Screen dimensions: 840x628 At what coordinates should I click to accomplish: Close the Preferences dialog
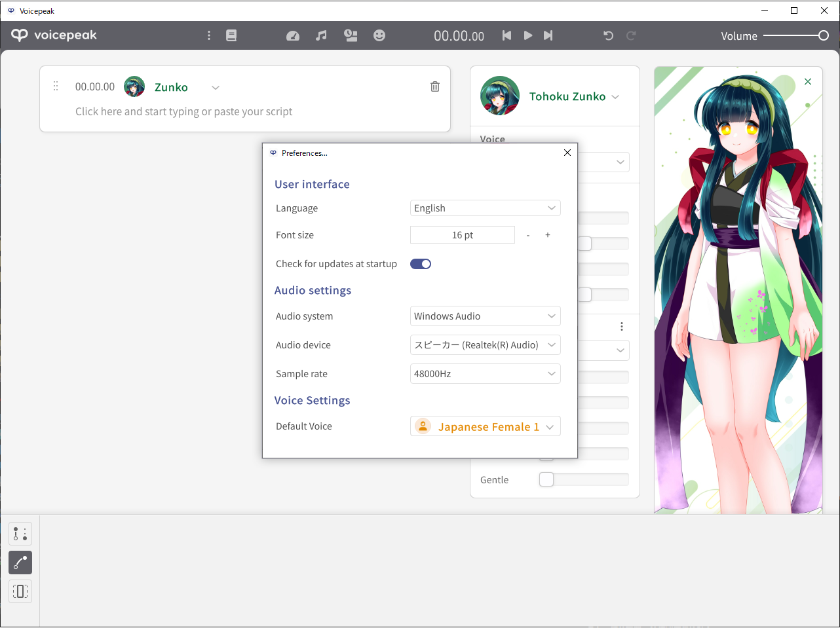tap(567, 153)
